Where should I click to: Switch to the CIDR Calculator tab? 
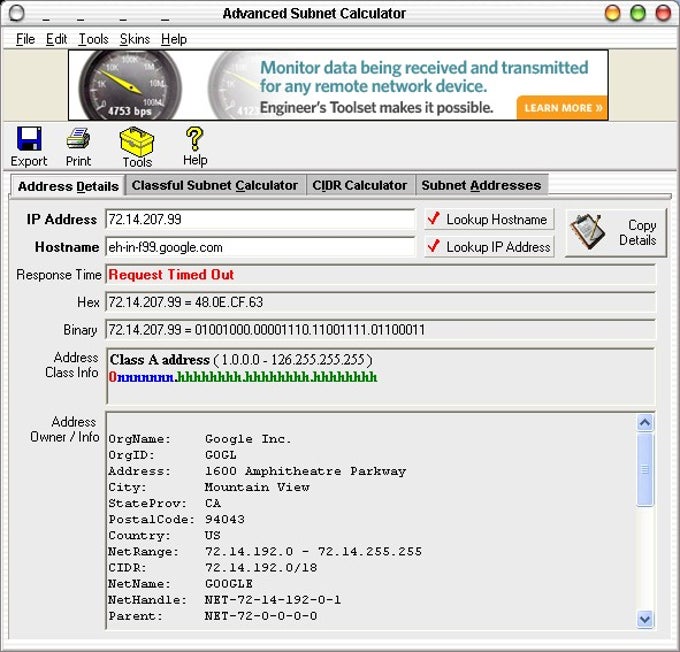pyautogui.click(x=360, y=185)
